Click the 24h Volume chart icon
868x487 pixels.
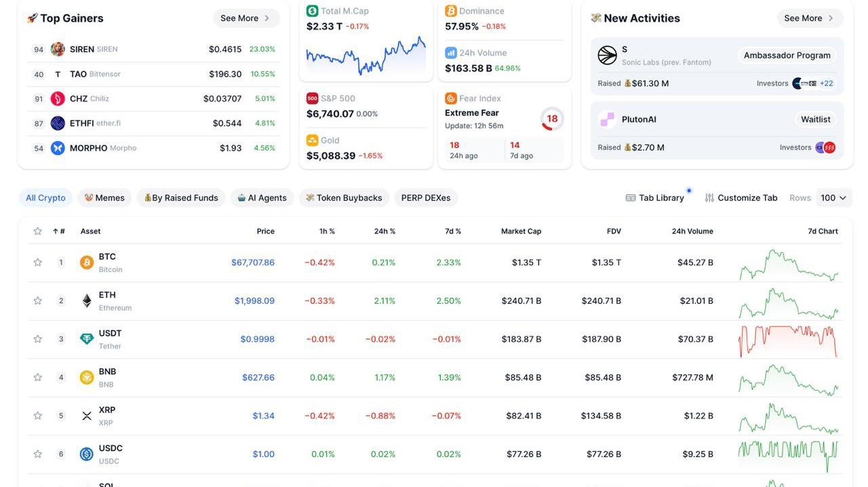[x=451, y=52]
